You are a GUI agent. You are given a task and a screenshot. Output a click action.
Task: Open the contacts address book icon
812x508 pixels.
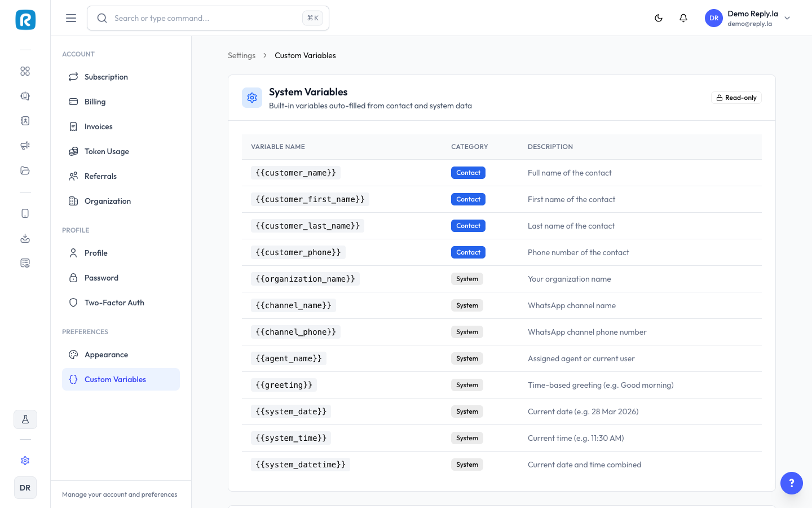25,121
